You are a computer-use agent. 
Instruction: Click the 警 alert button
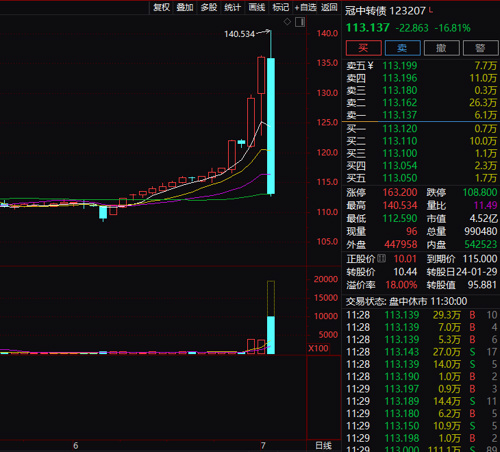click(x=480, y=48)
